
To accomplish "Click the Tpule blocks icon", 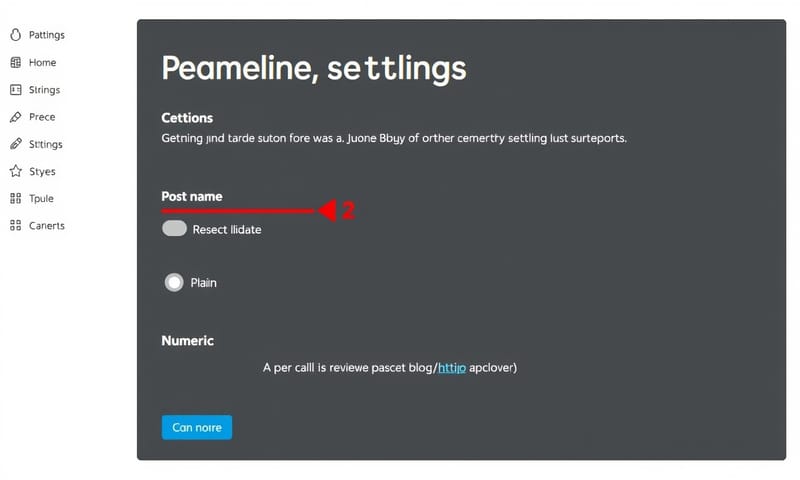I will [15, 198].
